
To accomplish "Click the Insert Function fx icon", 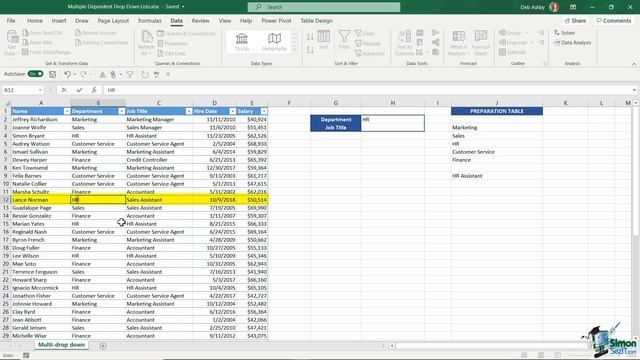I will click(x=94, y=90).
